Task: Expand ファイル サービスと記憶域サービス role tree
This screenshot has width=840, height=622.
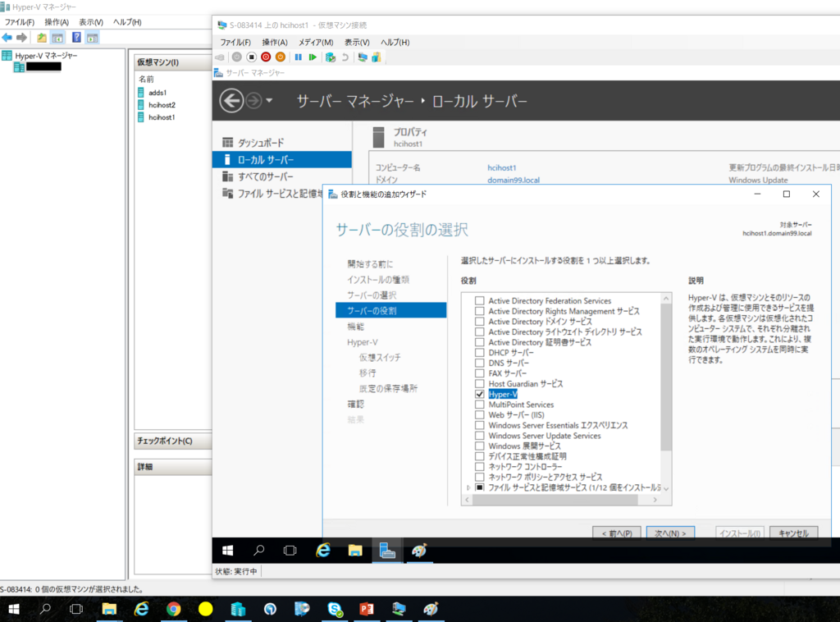Action: pos(468,487)
